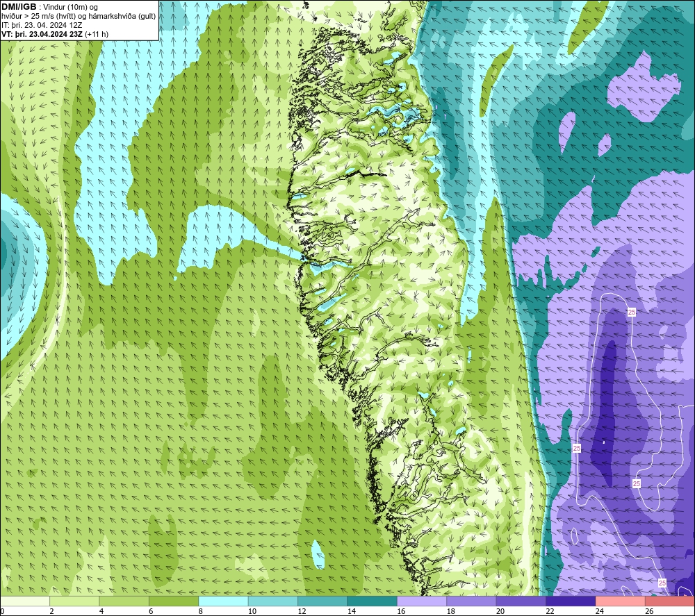The image size is (695, 616).
Task: Click the "IT: þri. 23. 04. 2024 12Z" line
Action: point(42,25)
